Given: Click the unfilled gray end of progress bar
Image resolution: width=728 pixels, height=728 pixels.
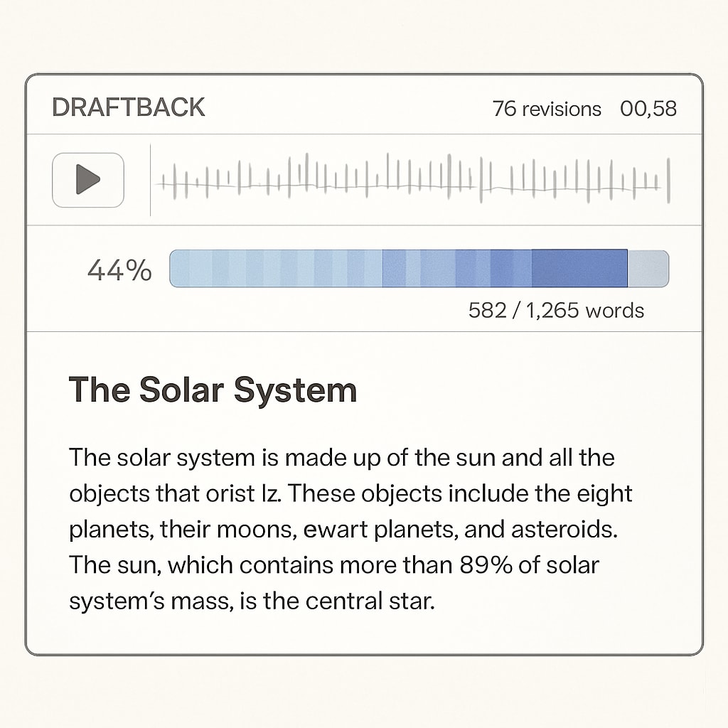Looking at the screenshot, I should pos(648,268).
